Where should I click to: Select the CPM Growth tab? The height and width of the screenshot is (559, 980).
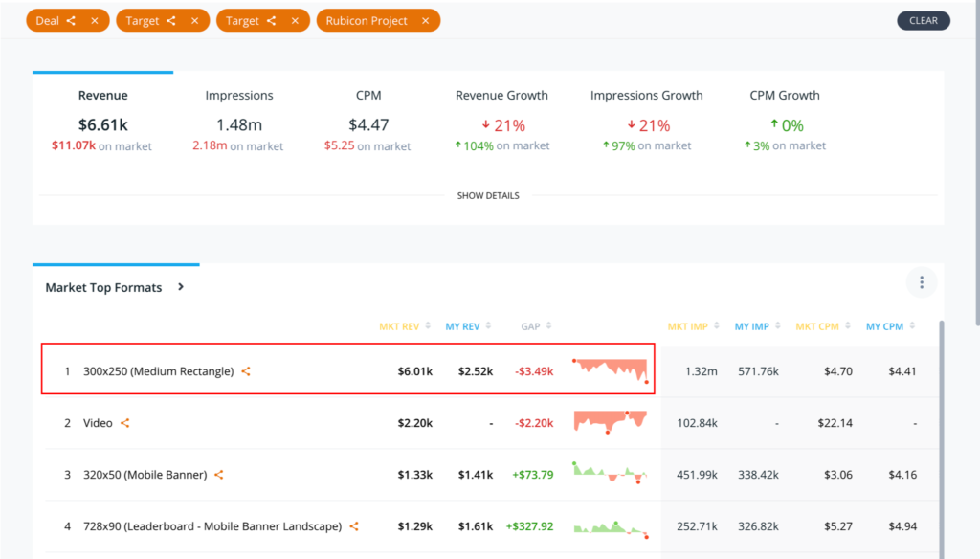pyautogui.click(x=785, y=95)
